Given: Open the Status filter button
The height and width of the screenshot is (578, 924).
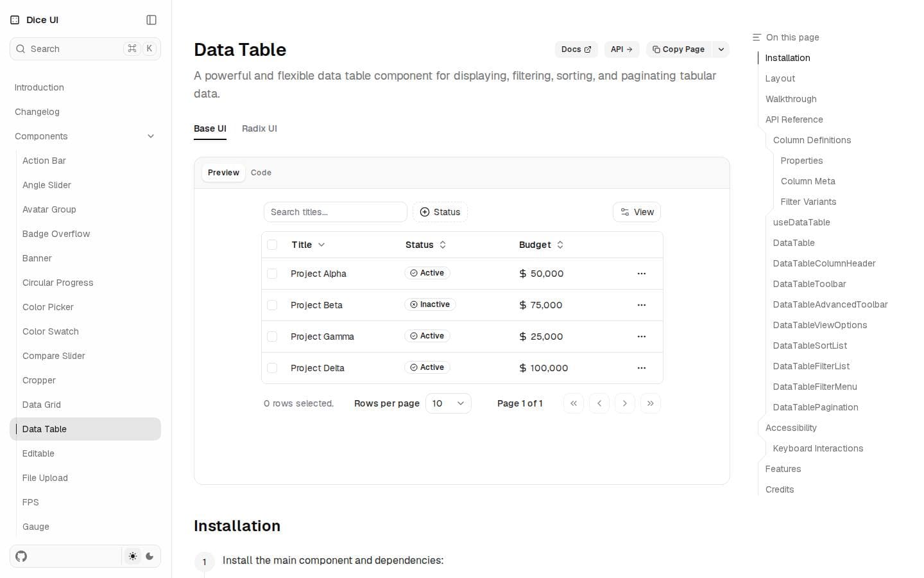Looking at the screenshot, I should click(x=440, y=212).
